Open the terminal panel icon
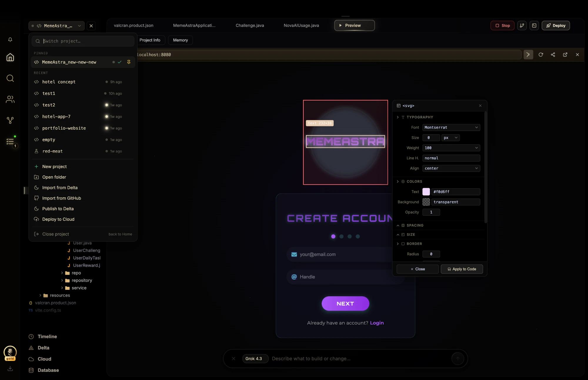Viewport: 588px width, 380px height. click(x=534, y=26)
